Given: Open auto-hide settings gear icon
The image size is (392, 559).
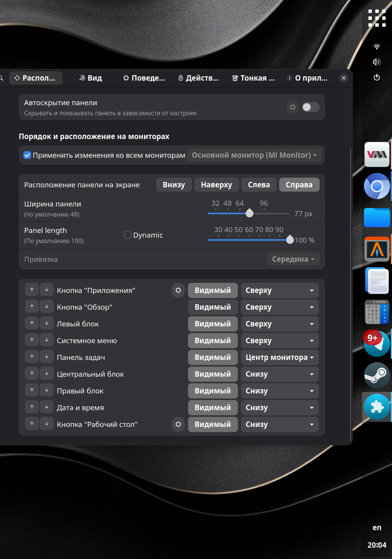Looking at the screenshot, I should [293, 107].
